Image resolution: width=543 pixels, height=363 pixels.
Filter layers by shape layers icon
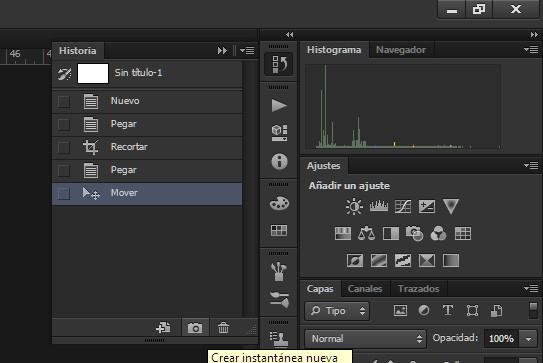[472, 310]
